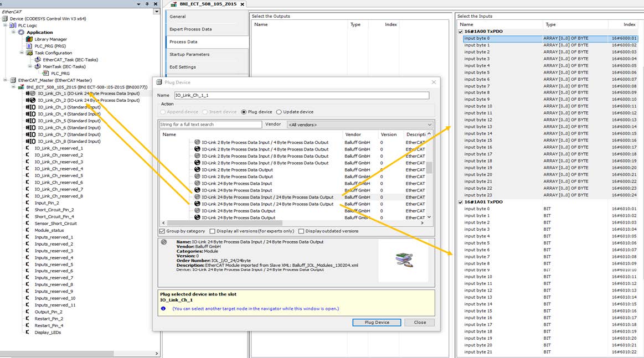
Task: Enable Display all versions checkbox
Action: coord(213,231)
